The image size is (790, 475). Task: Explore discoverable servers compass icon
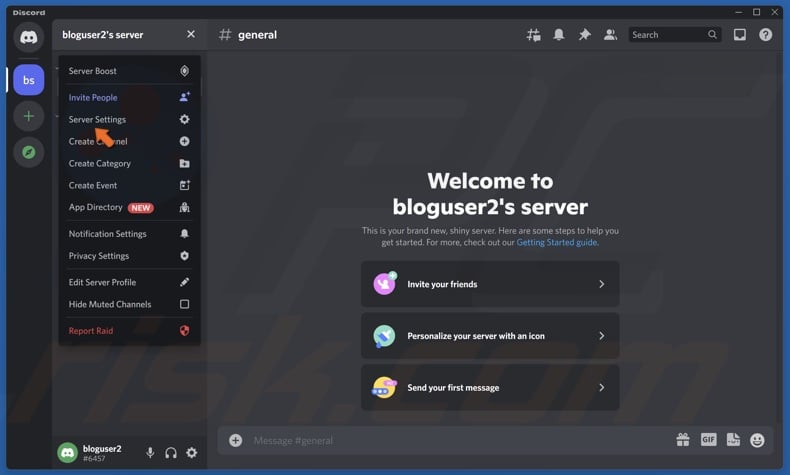[x=29, y=152]
